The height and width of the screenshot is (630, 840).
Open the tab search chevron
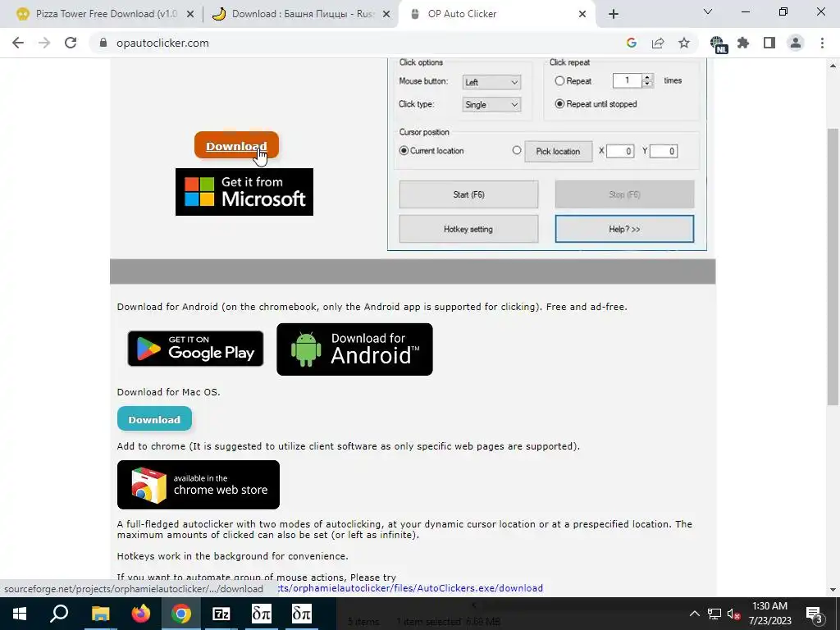(708, 11)
